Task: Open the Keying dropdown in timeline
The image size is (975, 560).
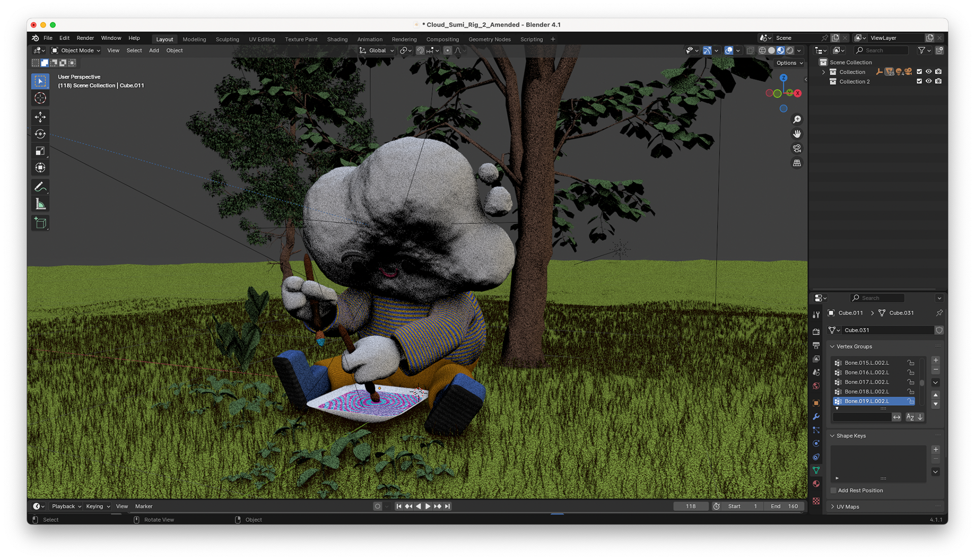Action: [98, 506]
